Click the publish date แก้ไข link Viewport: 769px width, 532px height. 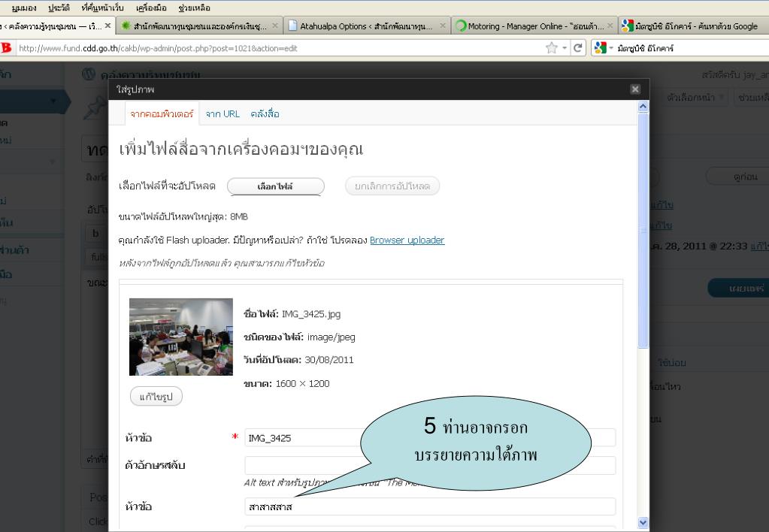(x=759, y=246)
